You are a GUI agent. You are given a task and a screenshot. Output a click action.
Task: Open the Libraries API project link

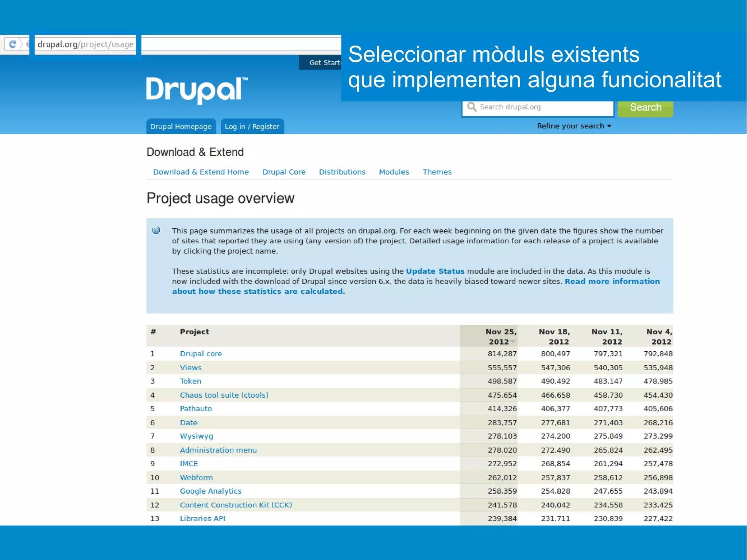point(202,518)
